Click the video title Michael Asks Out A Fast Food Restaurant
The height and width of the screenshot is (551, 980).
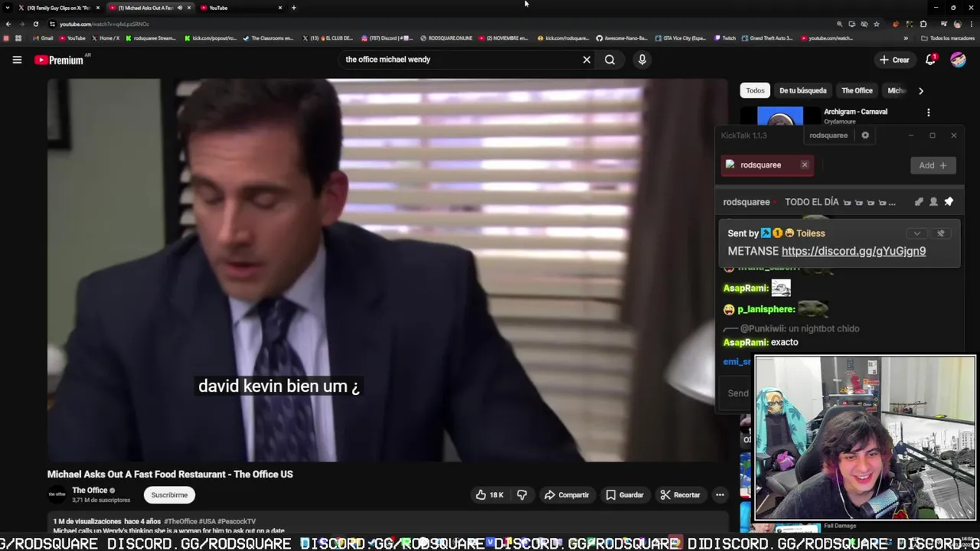coord(170,474)
